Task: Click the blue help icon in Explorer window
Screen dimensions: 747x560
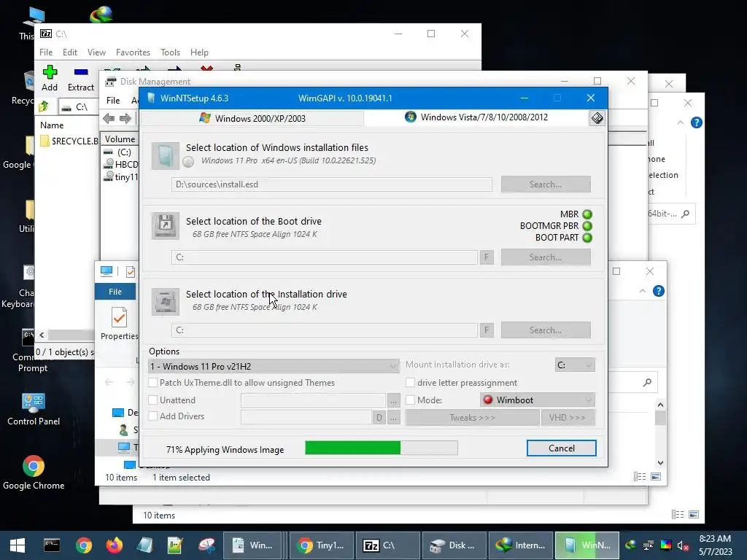Action: pyautogui.click(x=659, y=291)
